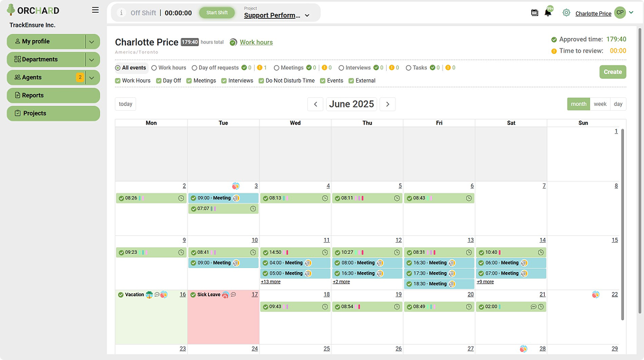Screen dimensions: 644x360
Task: Click the birthday balloon icon on June 3
Action: point(235,186)
